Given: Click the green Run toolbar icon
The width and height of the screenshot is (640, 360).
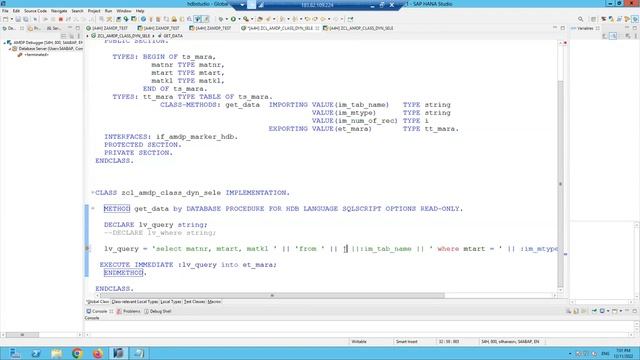Looking at the screenshot, I should coord(233,19).
